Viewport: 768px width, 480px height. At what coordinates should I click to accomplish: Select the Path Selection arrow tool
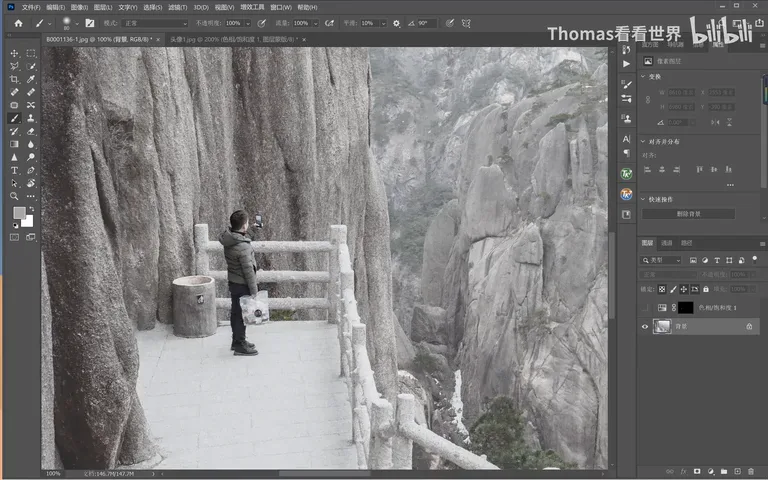(14, 183)
